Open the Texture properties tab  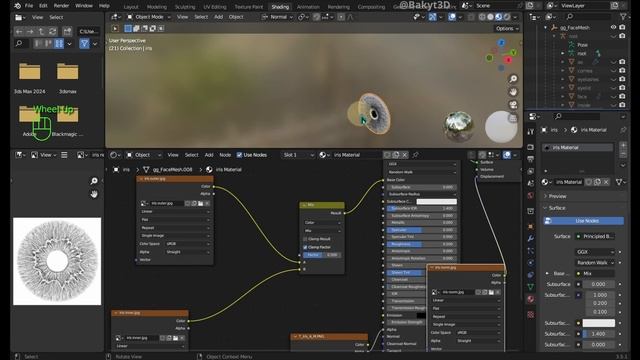click(x=531, y=314)
